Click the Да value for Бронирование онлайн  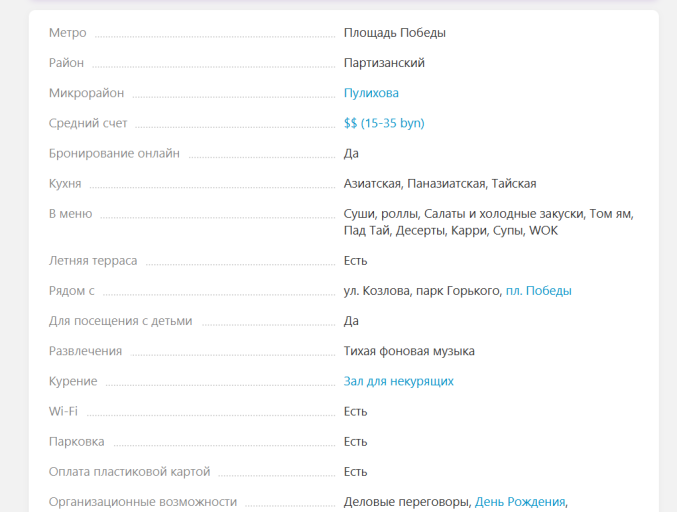(x=351, y=153)
